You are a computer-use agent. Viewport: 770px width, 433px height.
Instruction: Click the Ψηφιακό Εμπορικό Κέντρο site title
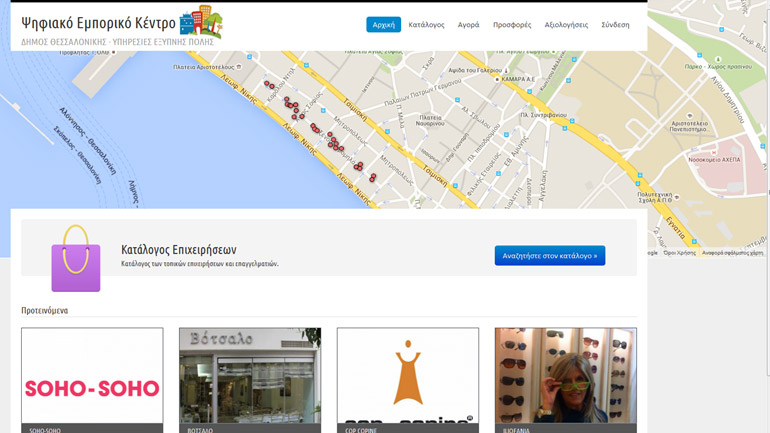98,23
